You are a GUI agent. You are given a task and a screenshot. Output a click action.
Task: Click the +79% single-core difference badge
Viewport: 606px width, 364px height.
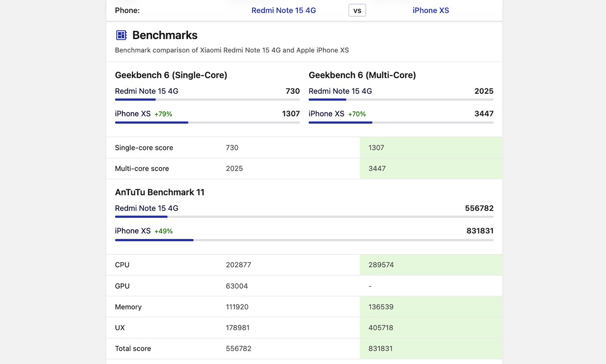tap(163, 114)
